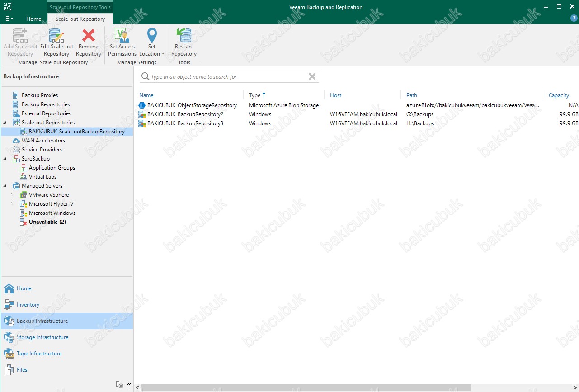Click the application icon in title bar

coord(8,7)
